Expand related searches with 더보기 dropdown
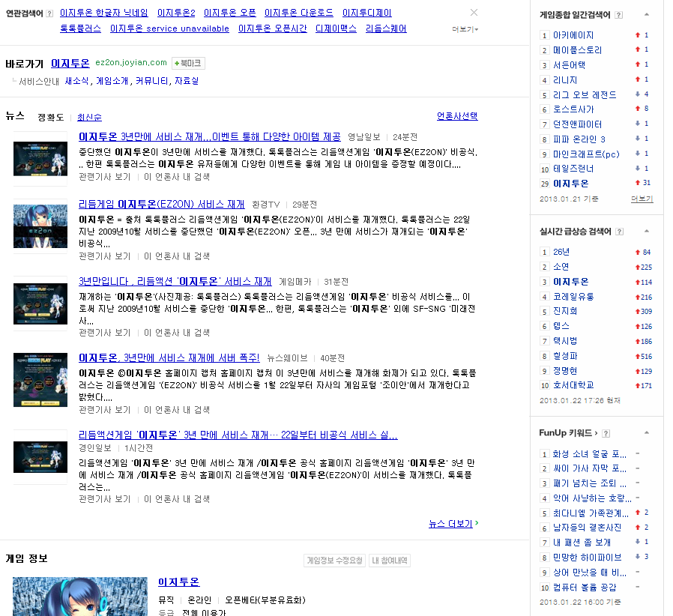673x616 pixels. pyautogui.click(x=465, y=29)
